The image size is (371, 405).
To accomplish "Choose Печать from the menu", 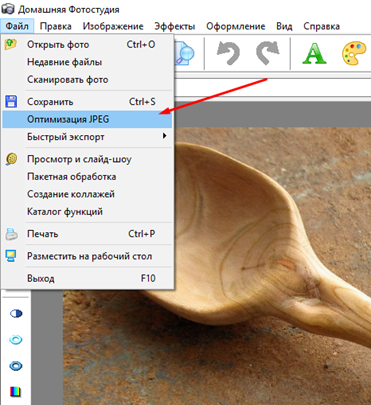I will coord(87,234).
